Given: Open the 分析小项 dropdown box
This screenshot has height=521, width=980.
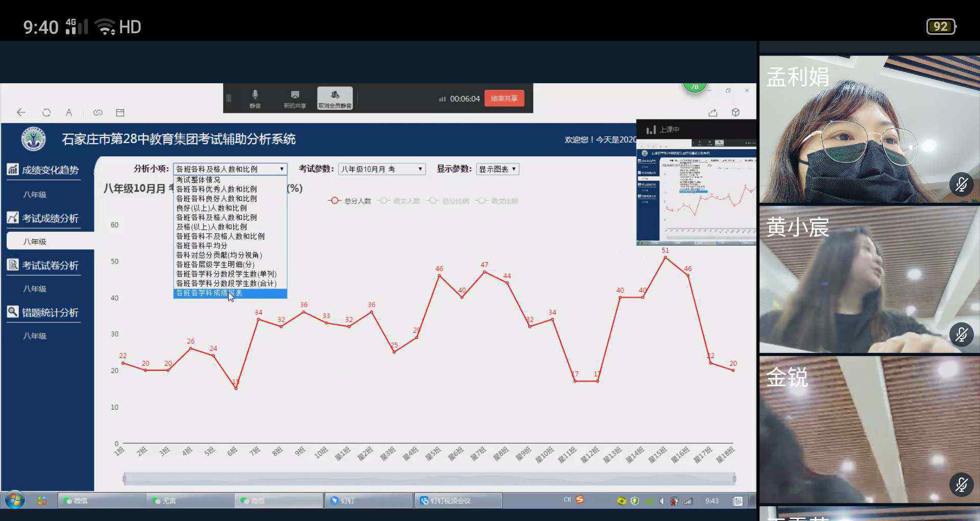Looking at the screenshot, I should (230, 169).
